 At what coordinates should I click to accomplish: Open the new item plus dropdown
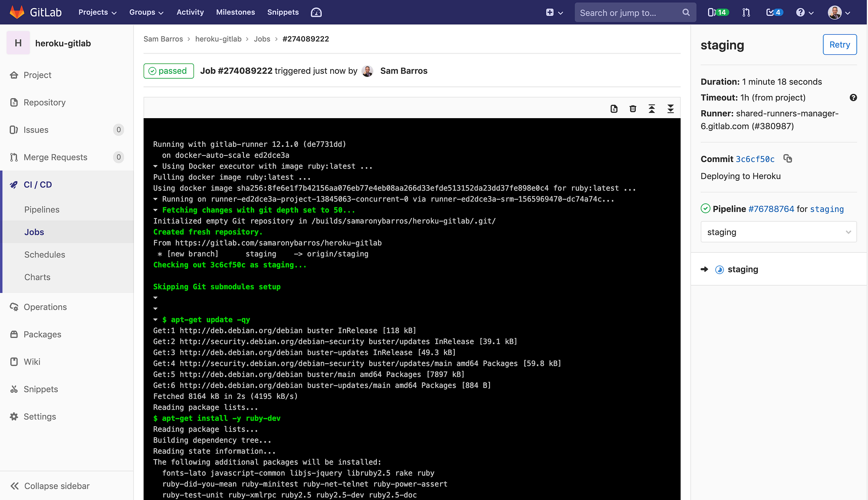click(554, 12)
